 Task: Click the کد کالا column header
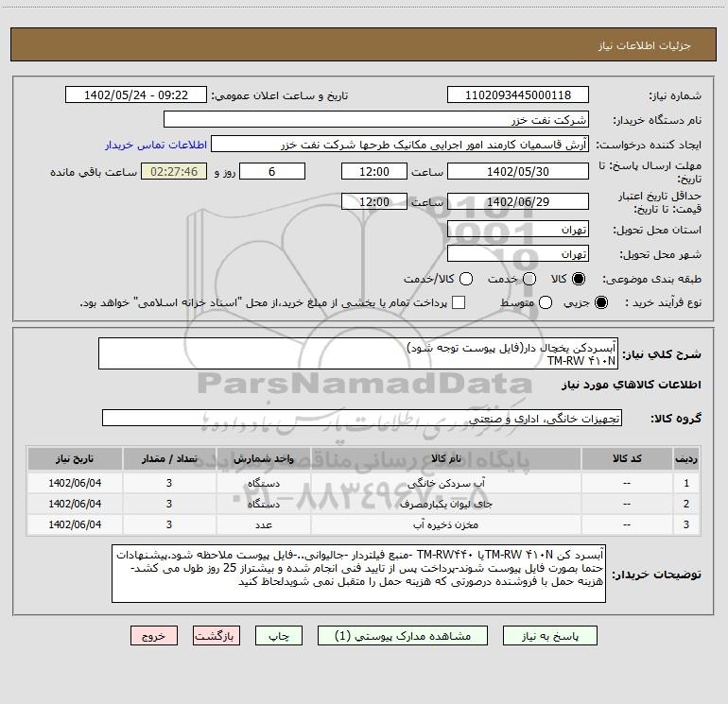[x=627, y=458]
